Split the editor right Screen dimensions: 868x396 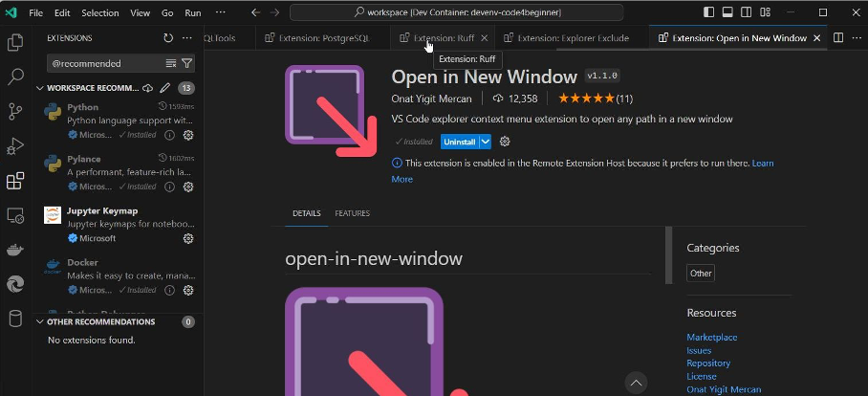838,37
